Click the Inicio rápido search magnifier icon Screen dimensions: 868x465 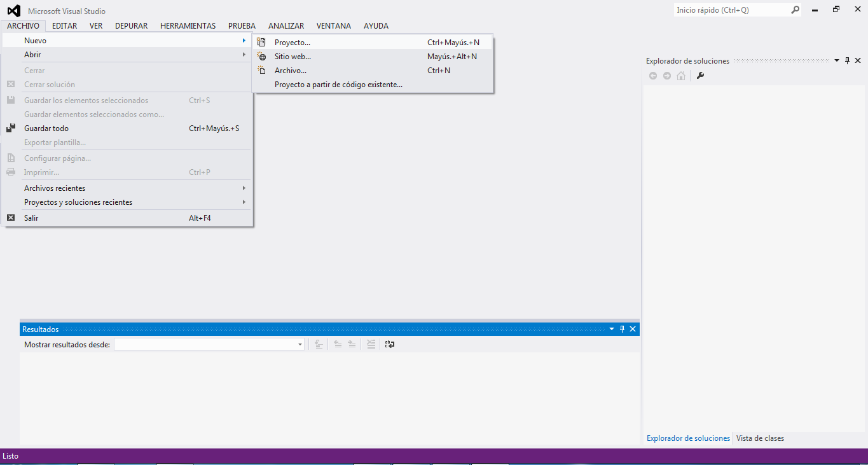pyautogui.click(x=795, y=10)
